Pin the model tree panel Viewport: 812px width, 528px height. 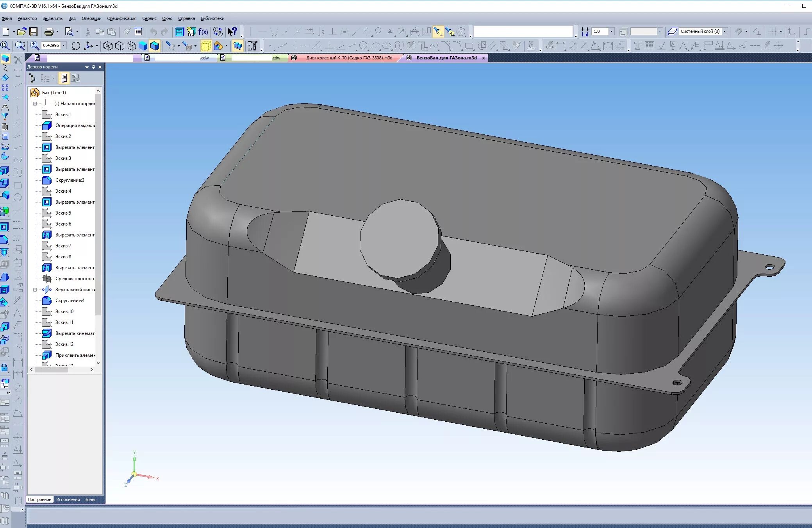pyautogui.click(x=93, y=67)
